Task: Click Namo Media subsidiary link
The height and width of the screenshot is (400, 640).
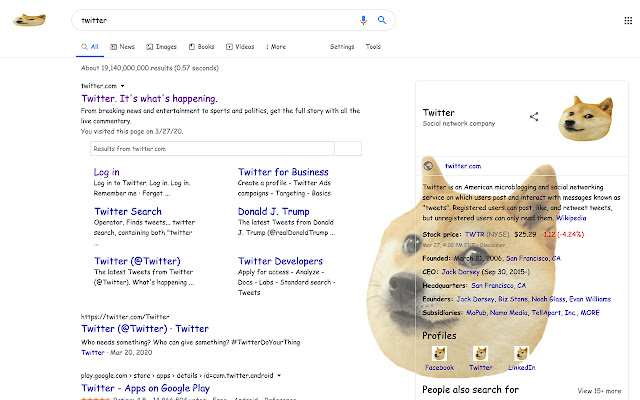Action: tap(509, 313)
